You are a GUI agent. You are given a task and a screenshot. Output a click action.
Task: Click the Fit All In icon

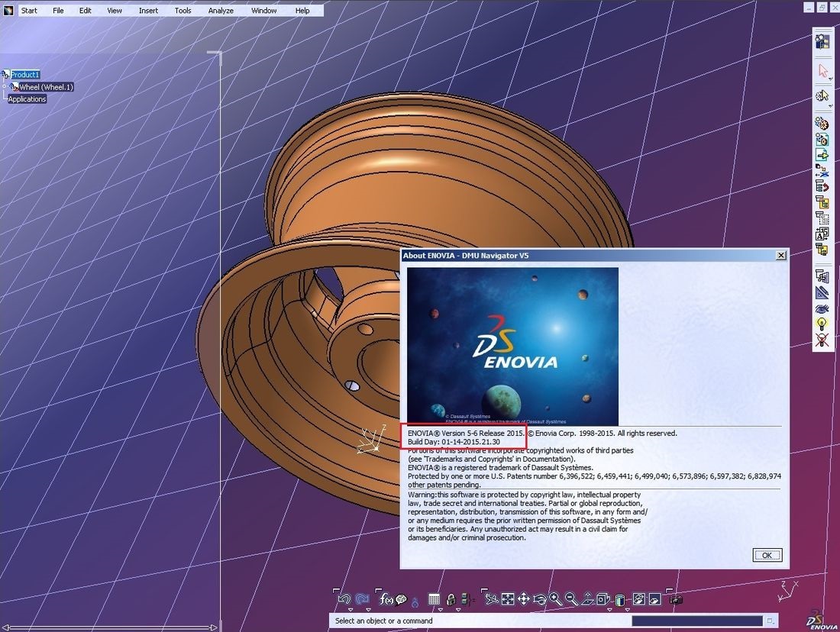507,599
